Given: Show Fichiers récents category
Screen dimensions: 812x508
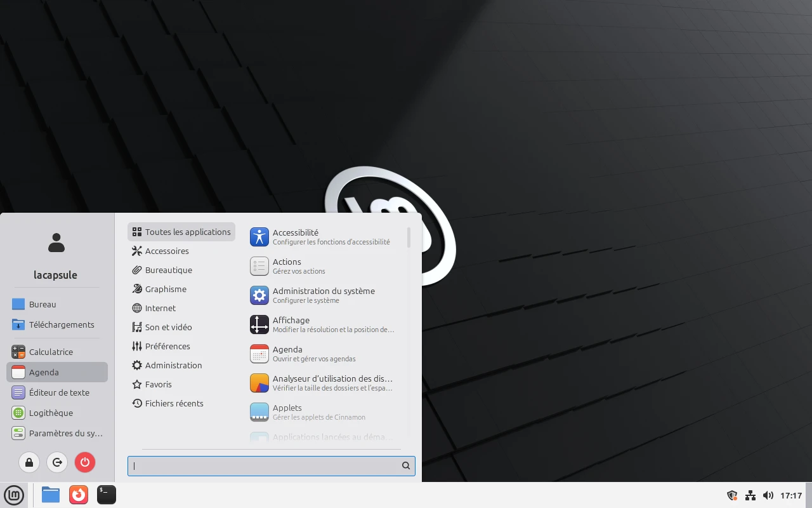Looking at the screenshot, I should click(x=181, y=403).
